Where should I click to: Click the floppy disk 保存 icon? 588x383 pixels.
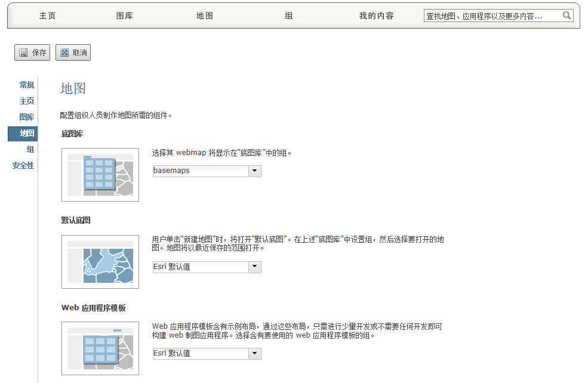coord(23,52)
